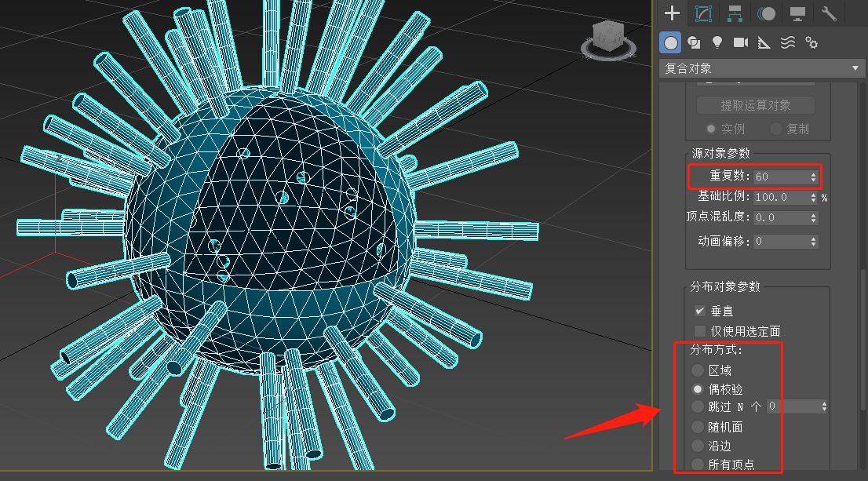Select the Space Warps category icon
The width and height of the screenshot is (868, 481).
[x=788, y=42]
